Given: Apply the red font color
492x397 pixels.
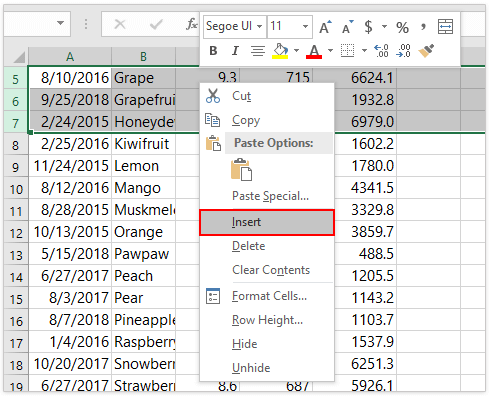Looking at the screenshot, I should click(314, 51).
